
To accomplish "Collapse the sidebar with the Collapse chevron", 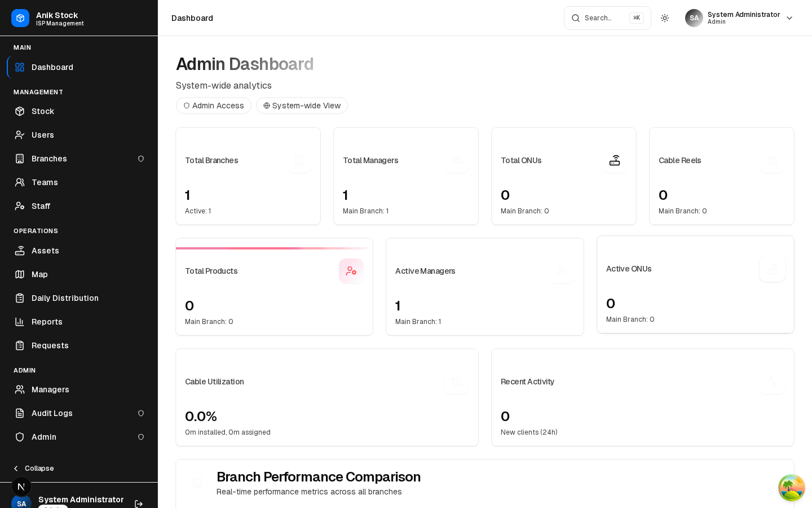I will pos(34,468).
